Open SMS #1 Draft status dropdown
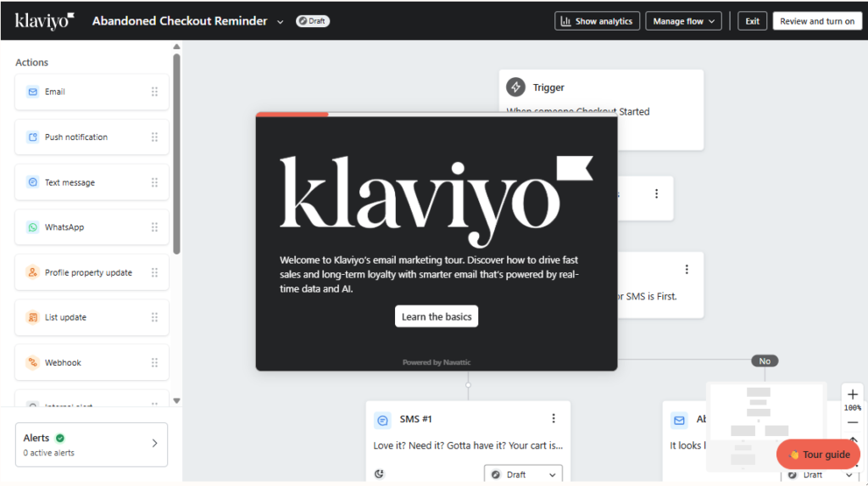Viewport: 868px width, 486px height. point(523,474)
